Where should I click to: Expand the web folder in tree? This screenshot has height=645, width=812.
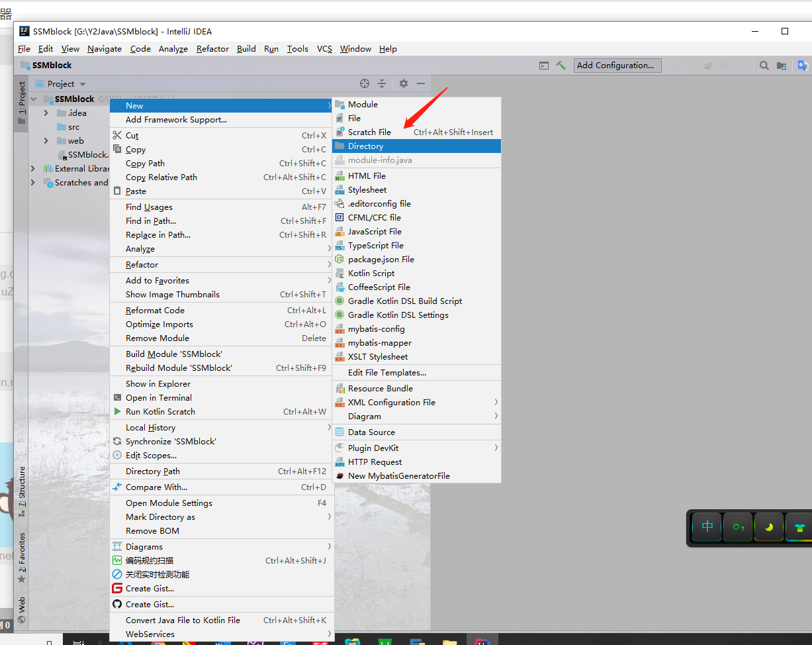(x=46, y=140)
